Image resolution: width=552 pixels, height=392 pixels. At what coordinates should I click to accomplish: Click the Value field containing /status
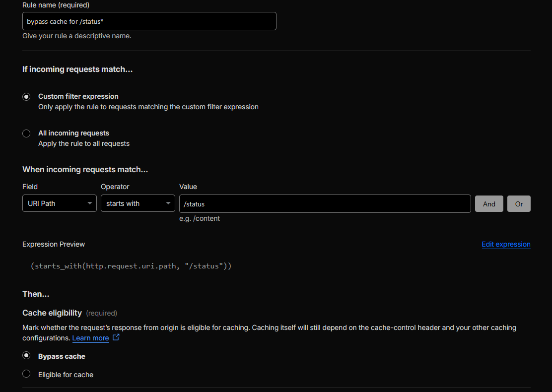point(325,203)
